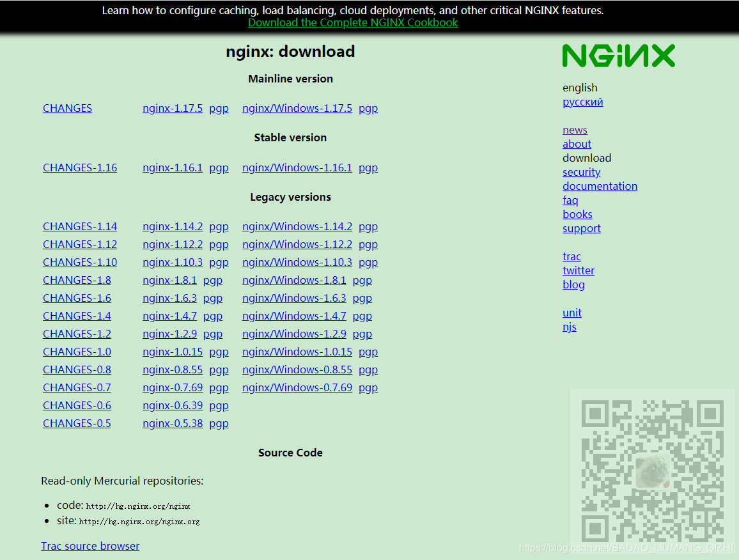The height and width of the screenshot is (560, 739).
Task: Open the twitter link
Action: (x=579, y=270)
